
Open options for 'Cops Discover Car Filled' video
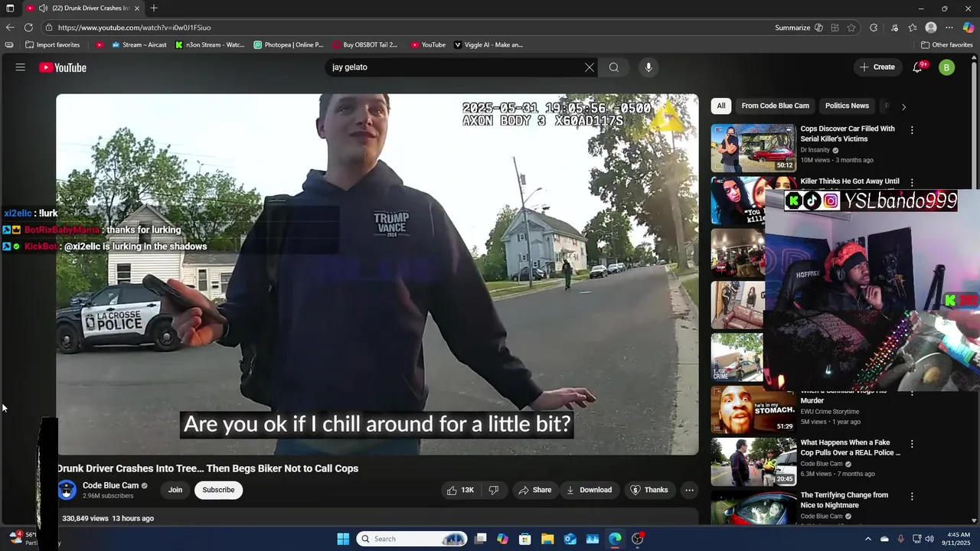912,130
